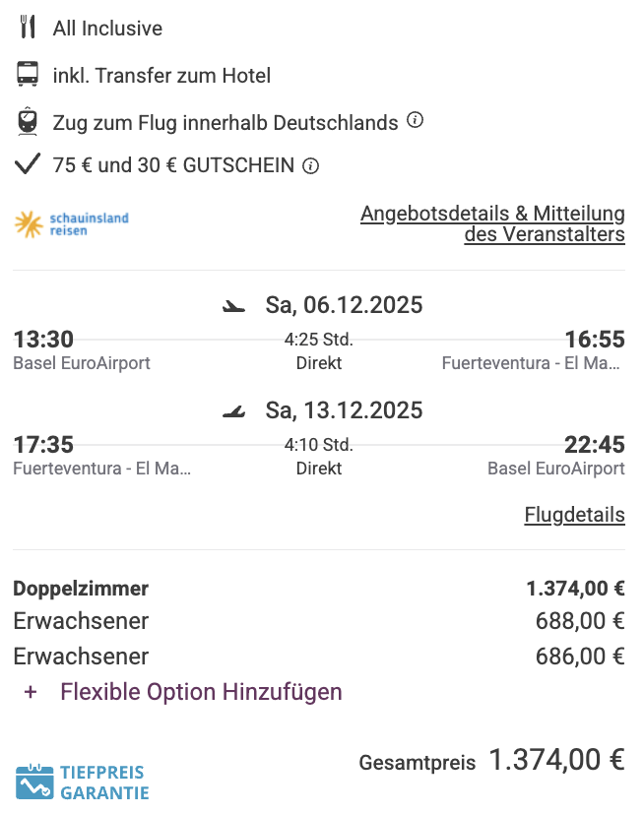Click the schauinsland reisen logo
The height and width of the screenshot is (815, 644).
pyautogui.click(x=72, y=224)
